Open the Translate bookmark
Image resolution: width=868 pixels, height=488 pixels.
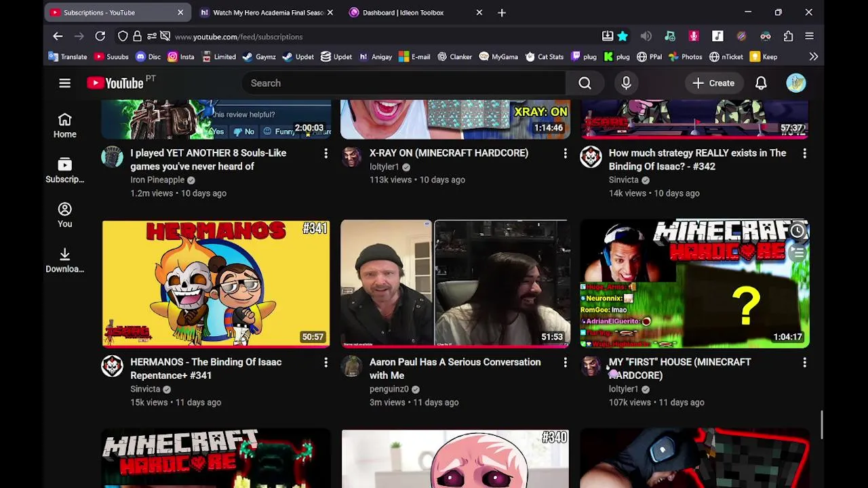(68, 57)
